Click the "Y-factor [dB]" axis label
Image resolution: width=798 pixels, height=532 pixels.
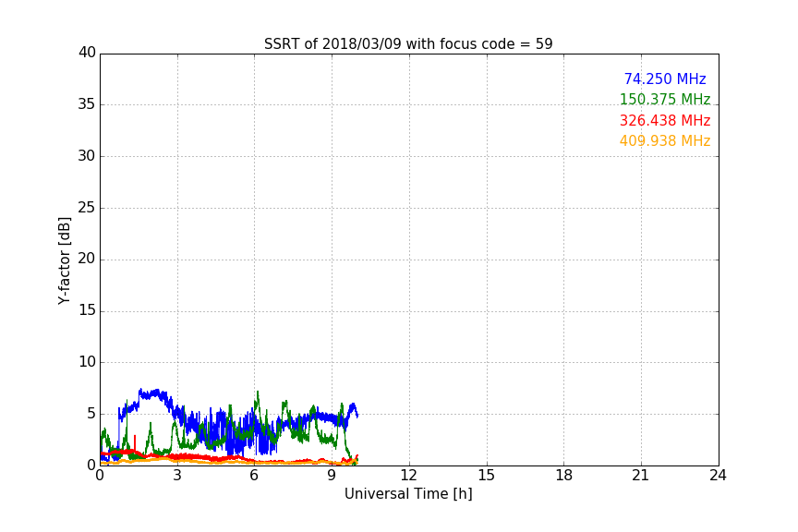pyautogui.click(x=64, y=260)
